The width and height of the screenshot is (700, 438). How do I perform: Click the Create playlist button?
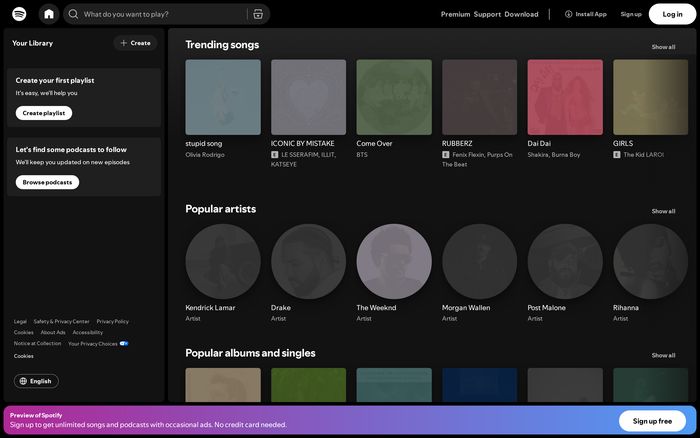(44, 113)
